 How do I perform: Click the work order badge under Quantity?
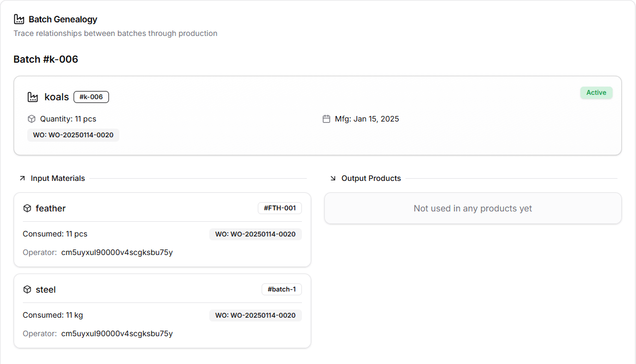click(x=73, y=135)
